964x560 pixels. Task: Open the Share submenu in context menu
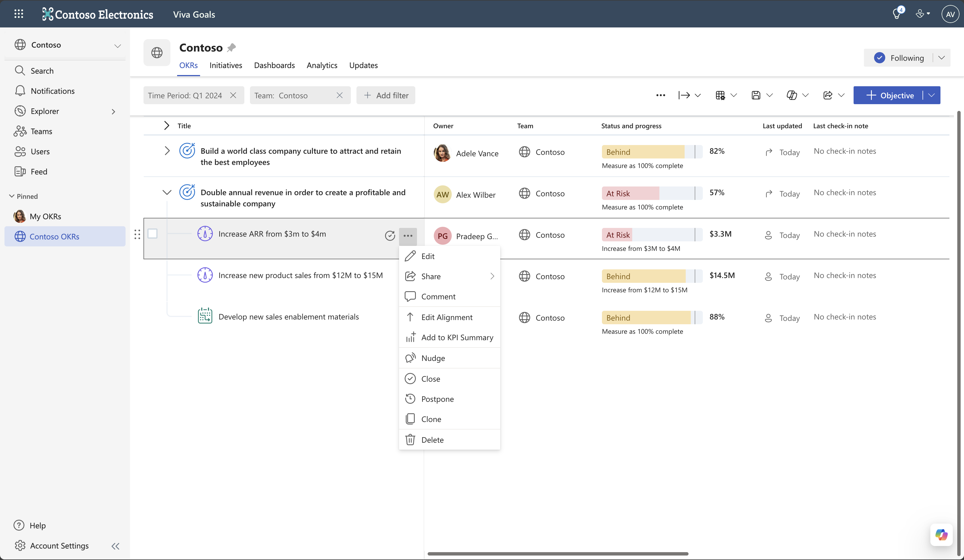tap(449, 276)
